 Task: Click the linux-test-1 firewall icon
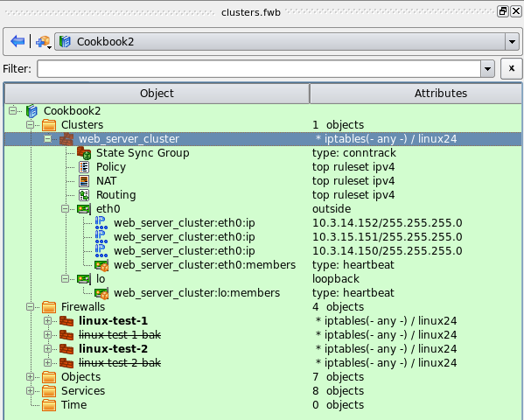(x=66, y=321)
